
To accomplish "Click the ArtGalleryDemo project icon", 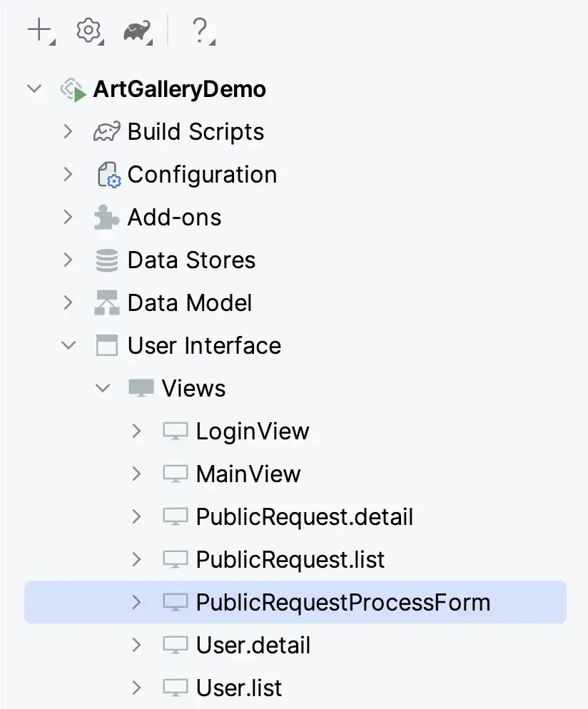I will click(73, 89).
